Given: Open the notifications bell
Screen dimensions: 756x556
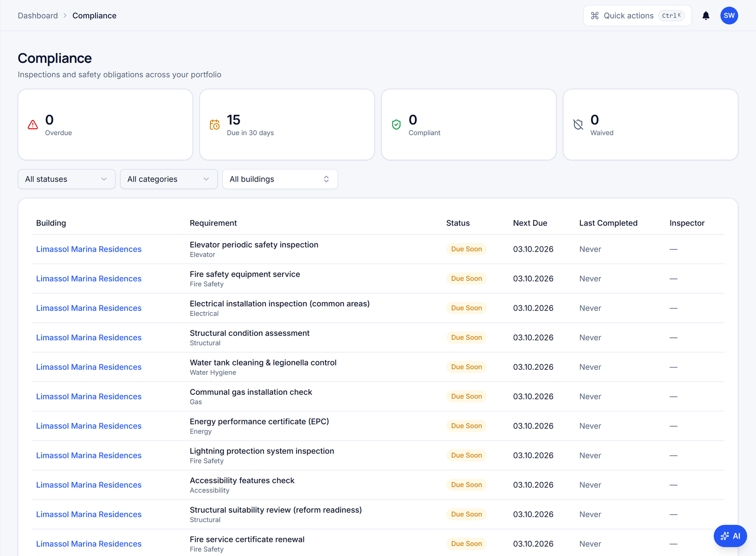Looking at the screenshot, I should click(x=706, y=16).
